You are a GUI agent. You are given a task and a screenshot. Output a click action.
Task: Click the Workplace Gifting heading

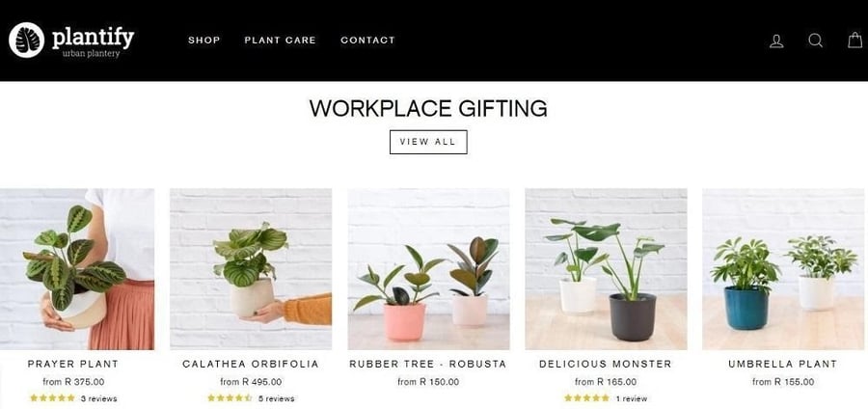coord(428,108)
